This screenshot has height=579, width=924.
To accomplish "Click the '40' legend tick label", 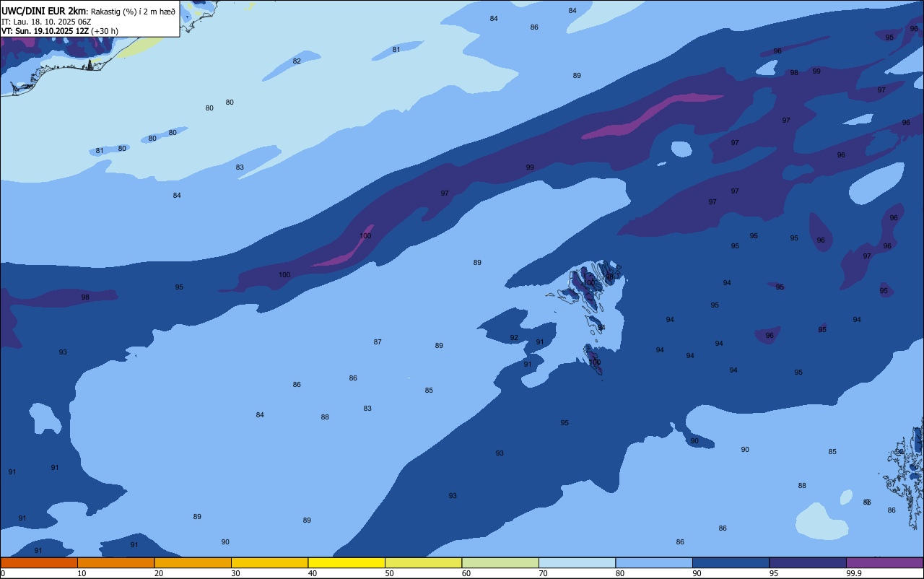I will pos(313,573).
